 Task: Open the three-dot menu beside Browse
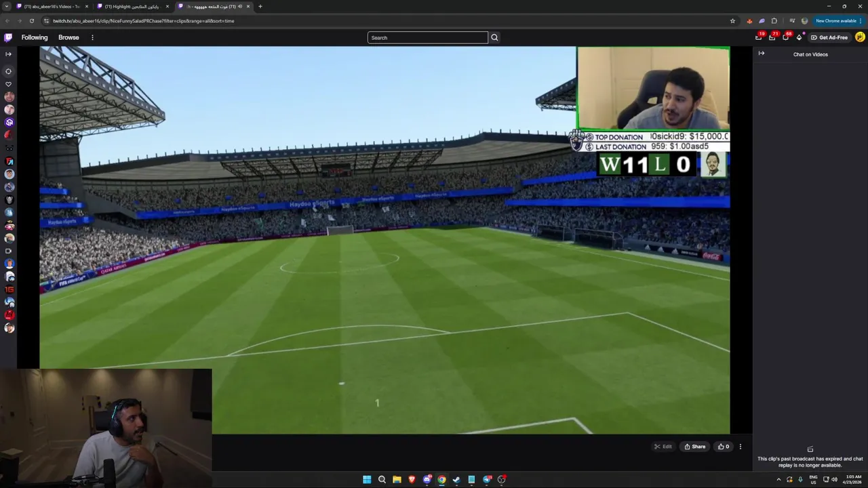point(92,37)
